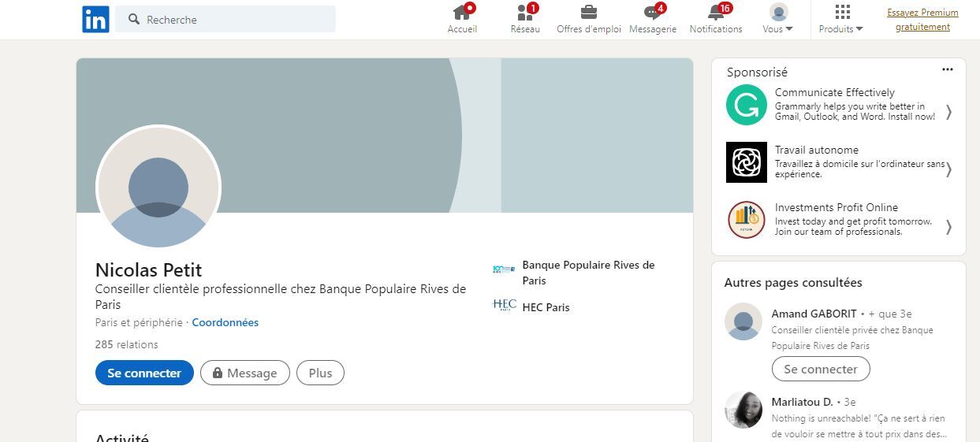Click the Se connecter button for Nicolas Petit
This screenshot has width=980, height=442.
tap(144, 373)
